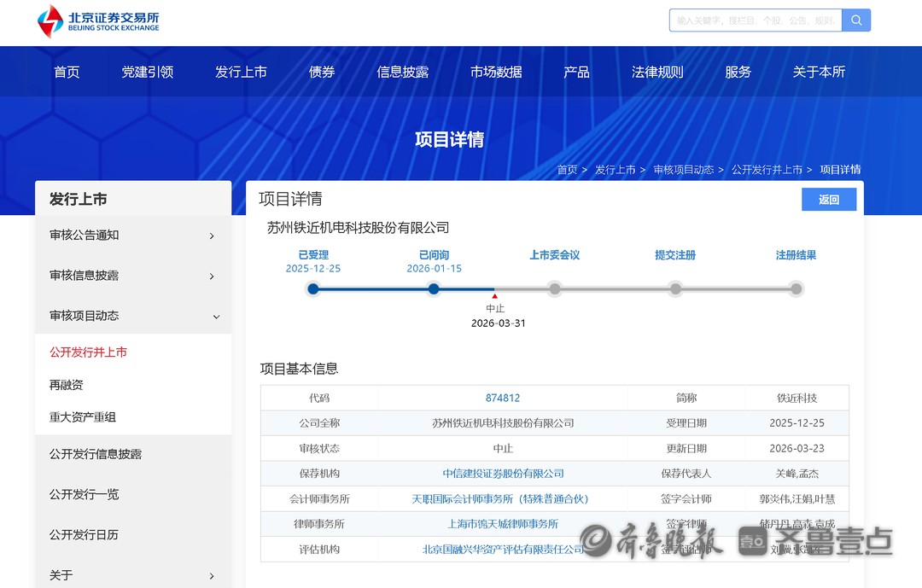Expand the 审核信息披露 sidebar arrow
Screen dimensions: 922x588
(x=212, y=277)
